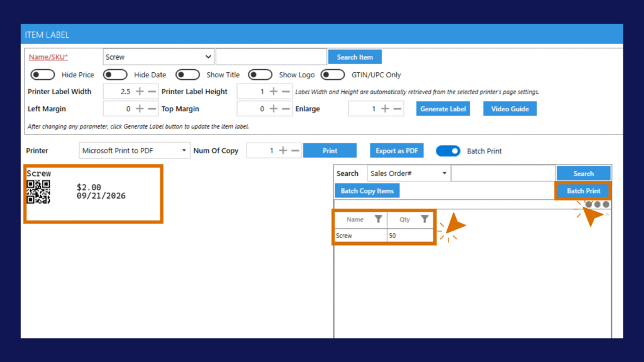Increase Left Margin with plus icon
Image resolution: width=644 pixels, height=362 pixels.
(x=140, y=109)
